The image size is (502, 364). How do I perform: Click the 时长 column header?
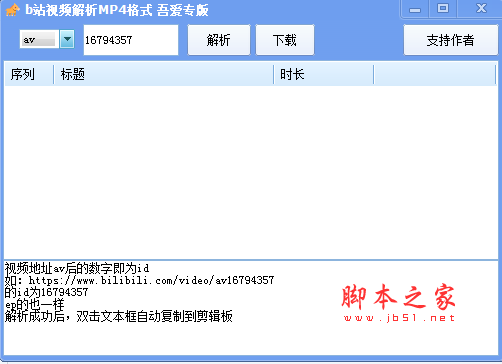(323, 74)
